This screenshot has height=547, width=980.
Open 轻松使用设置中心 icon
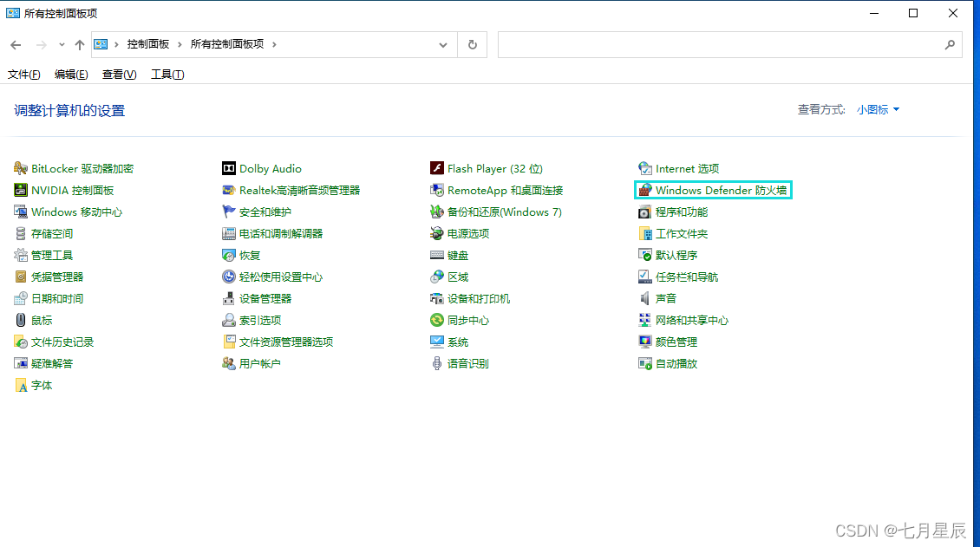(x=229, y=277)
